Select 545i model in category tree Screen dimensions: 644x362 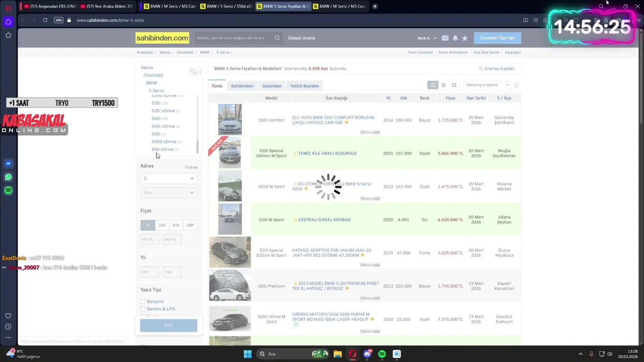[156, 134]
